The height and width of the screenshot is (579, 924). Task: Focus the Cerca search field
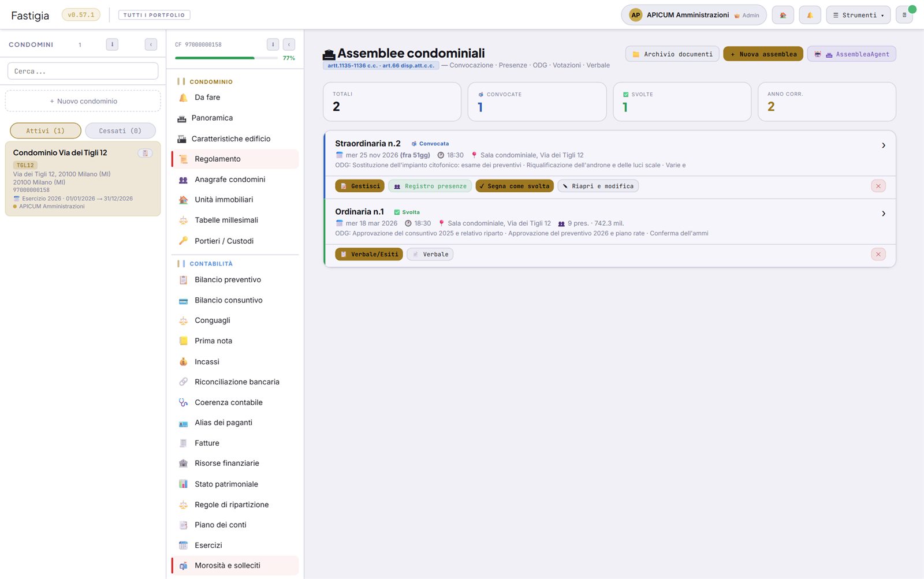(83, 71)
